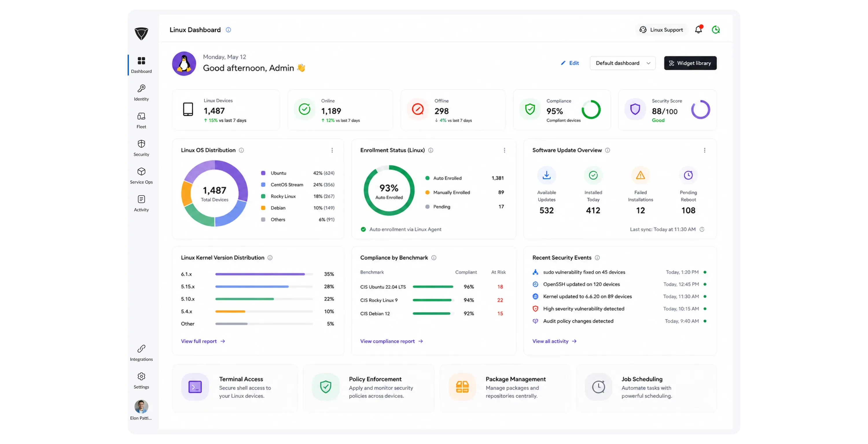This screenshot has height=444, width=868.
Task: Click info icon next to Software Update Overview
Action: 608,150
